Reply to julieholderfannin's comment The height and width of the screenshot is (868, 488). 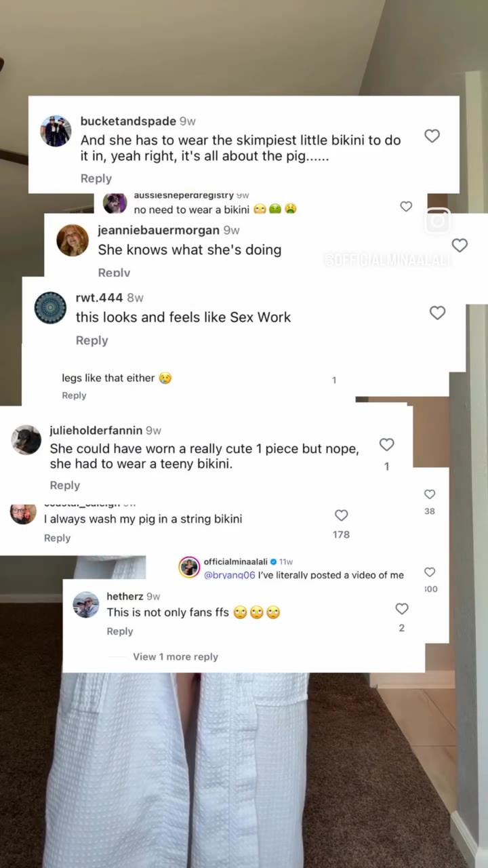tap(65, 486)
